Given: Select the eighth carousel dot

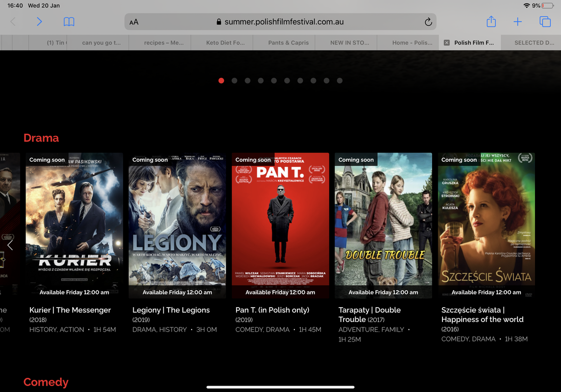Looking at the screenshot, I should coord(314,80).
